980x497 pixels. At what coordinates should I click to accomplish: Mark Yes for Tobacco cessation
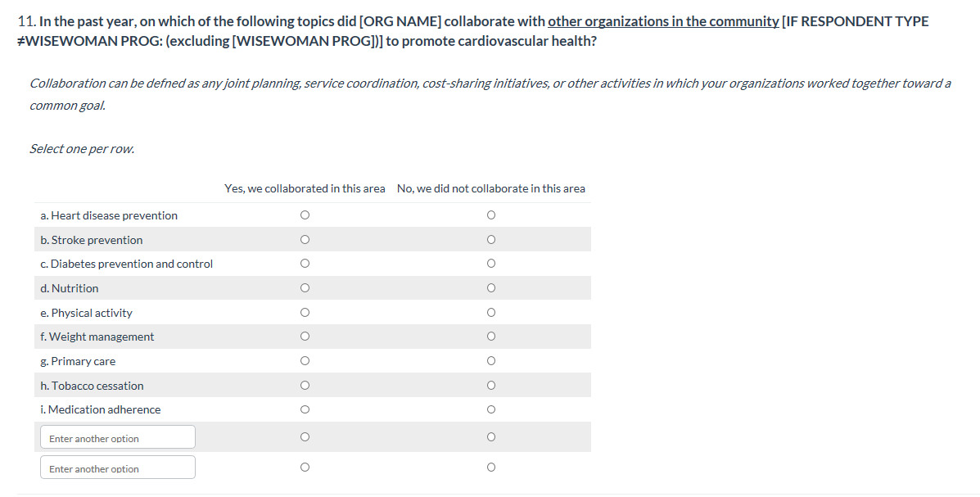[x=305, y=386]
